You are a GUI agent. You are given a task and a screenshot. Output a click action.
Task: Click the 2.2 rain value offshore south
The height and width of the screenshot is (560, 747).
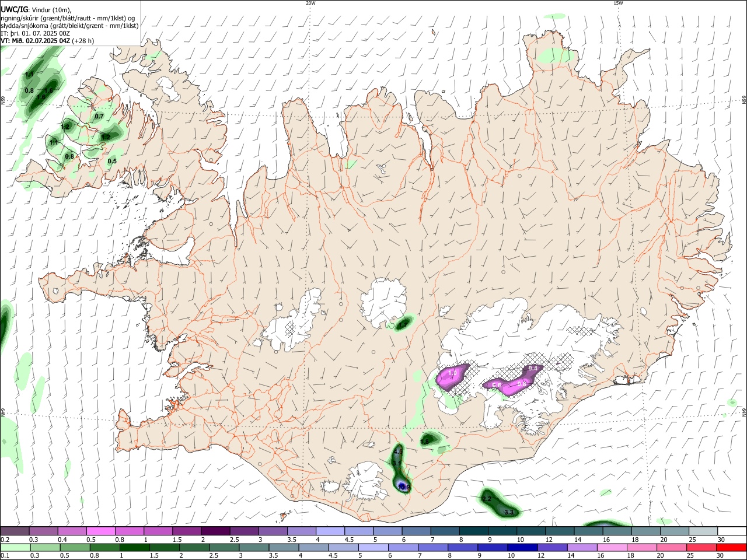[x=487, y=499]
